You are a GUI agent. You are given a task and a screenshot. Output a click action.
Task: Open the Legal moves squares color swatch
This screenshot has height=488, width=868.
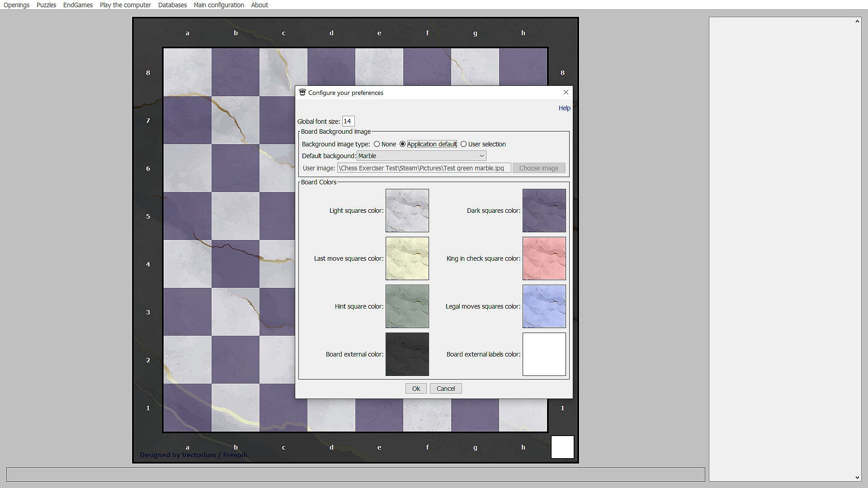click(x=544, y=306)
